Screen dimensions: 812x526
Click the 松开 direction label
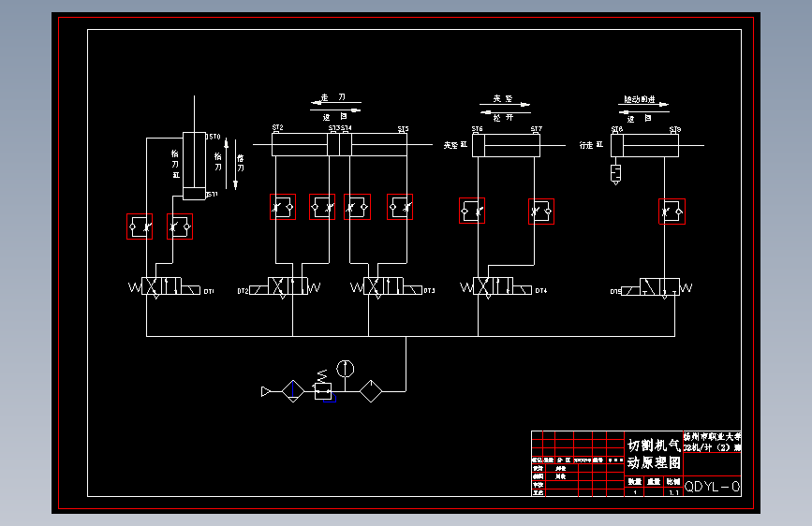[503, 118]
